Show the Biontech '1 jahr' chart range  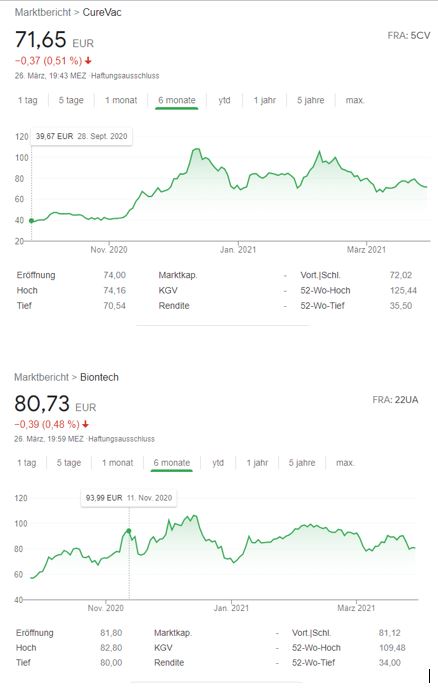click(x=257, y=463)
